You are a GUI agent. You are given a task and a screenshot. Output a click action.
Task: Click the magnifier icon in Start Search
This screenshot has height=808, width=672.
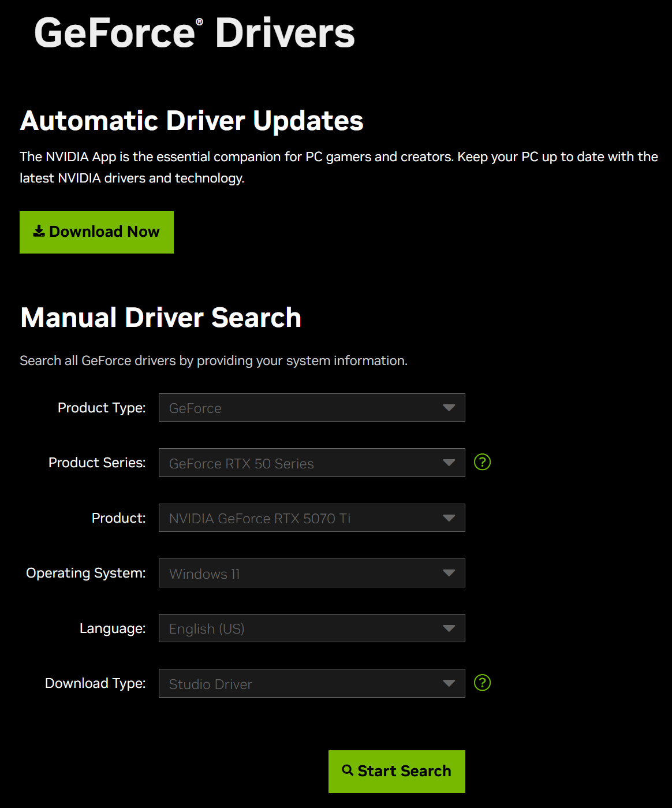348,770
